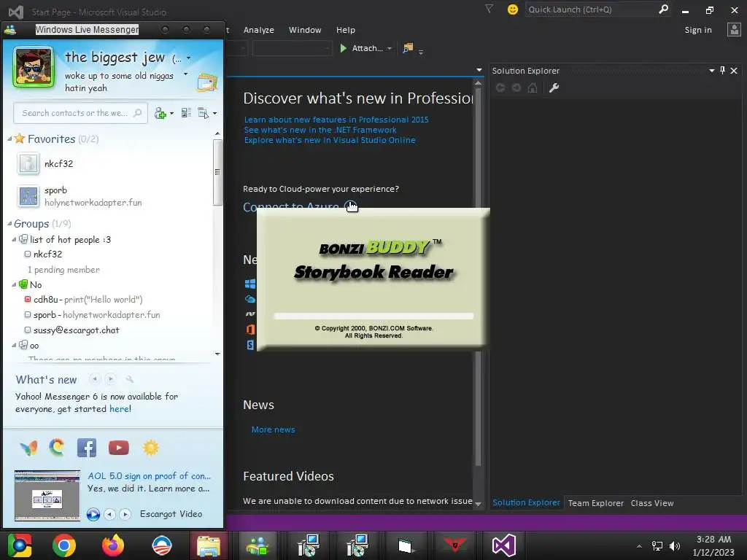
Task: Click Solution Explorer Forward arrow
Action: point(516,87)
